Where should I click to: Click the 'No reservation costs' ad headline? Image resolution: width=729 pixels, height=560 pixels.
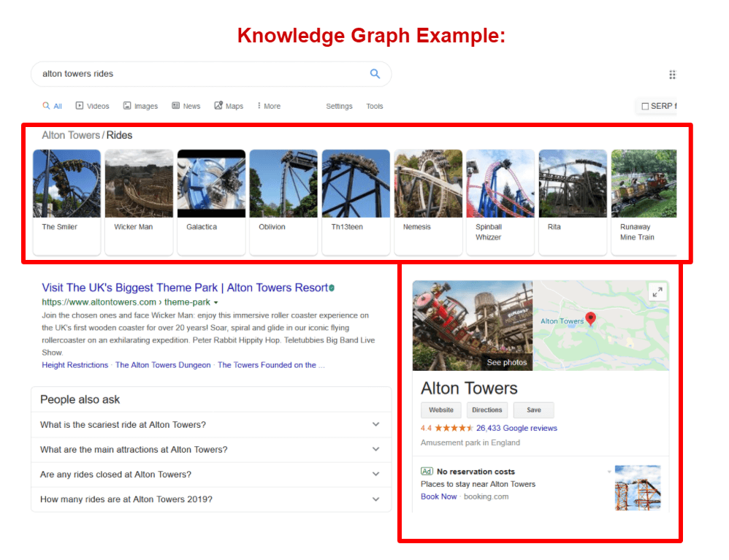(476, 472)
